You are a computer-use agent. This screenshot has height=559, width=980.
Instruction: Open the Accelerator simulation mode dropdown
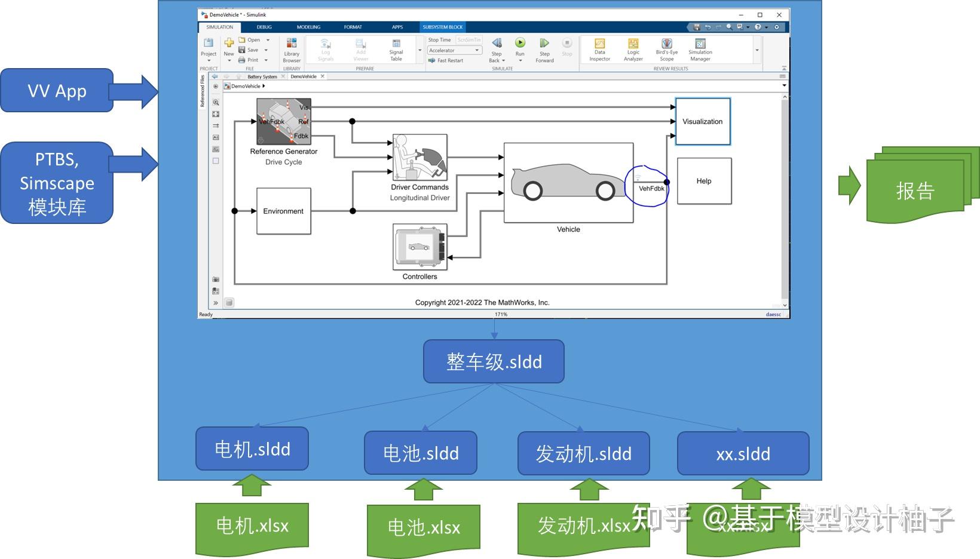click(477, 50)
